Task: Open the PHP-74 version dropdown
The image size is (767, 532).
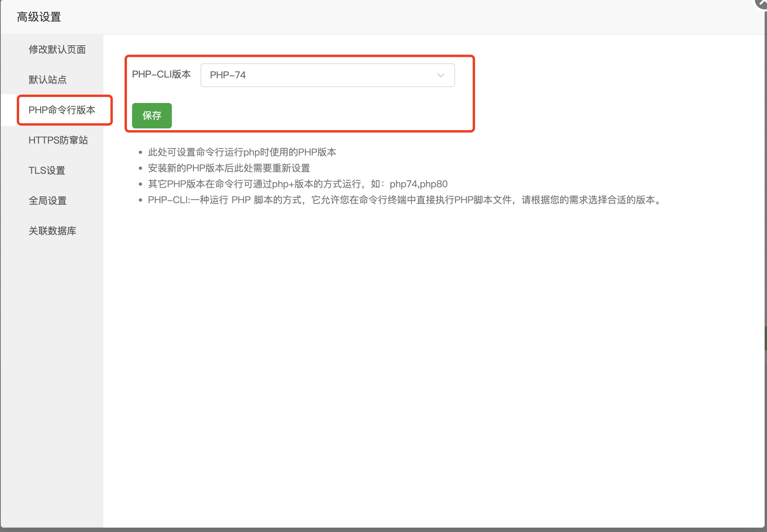Action: coord(327,75)
